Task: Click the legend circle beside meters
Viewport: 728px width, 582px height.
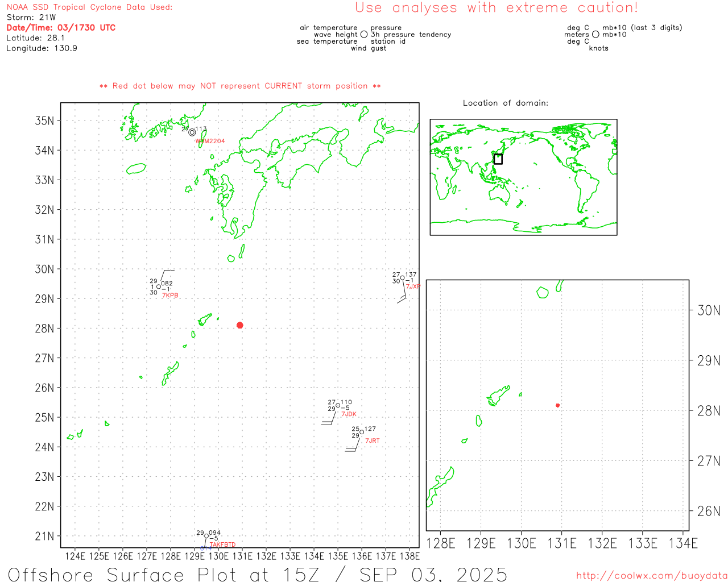Action: [x=595, y=35]
